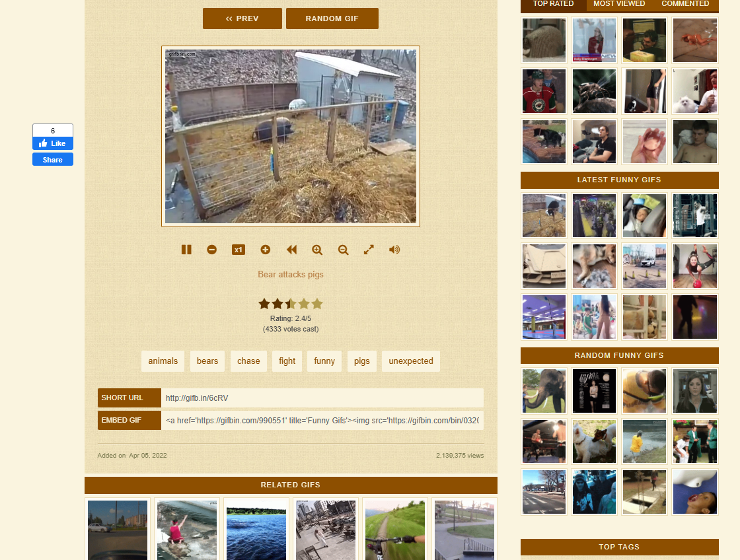Open the woman with red ball thumbnail

pyautogui.click(x=694, y=266)
